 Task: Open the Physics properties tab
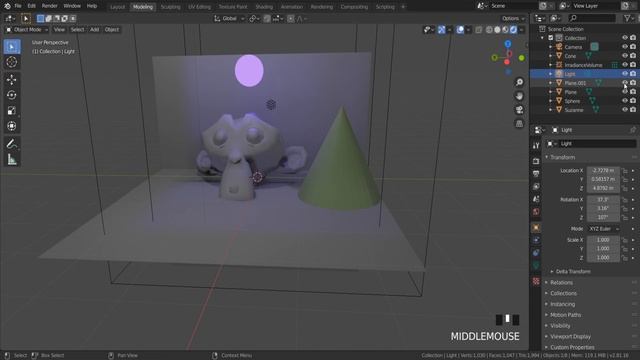[x=536, y=240]
